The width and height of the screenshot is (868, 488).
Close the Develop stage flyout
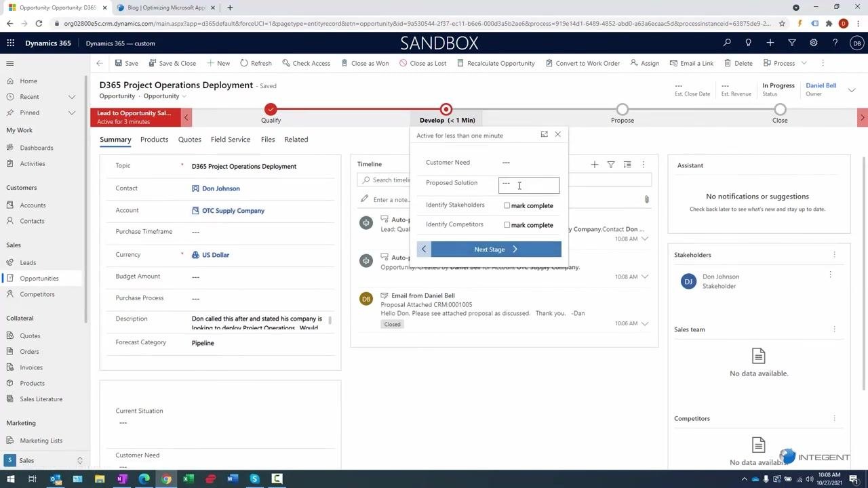pos(558,134)
